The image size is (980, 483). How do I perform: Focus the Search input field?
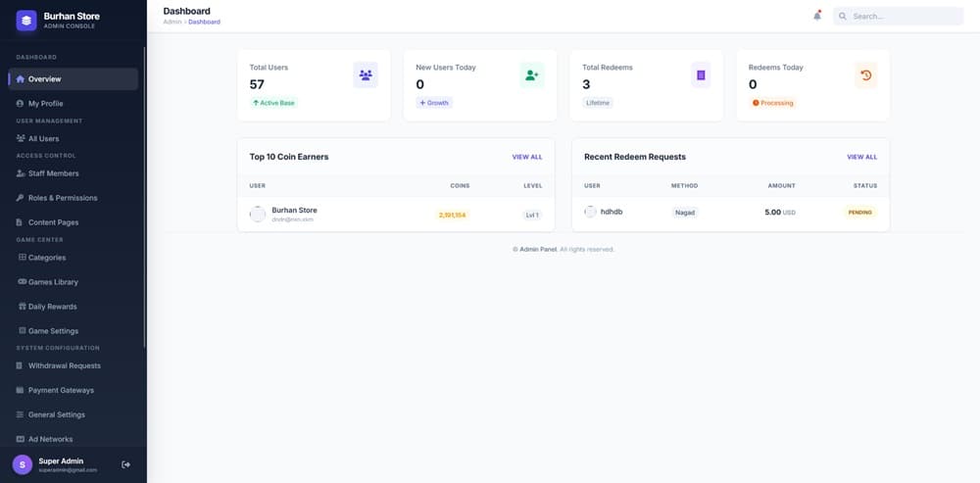click(x=904, y=16)
